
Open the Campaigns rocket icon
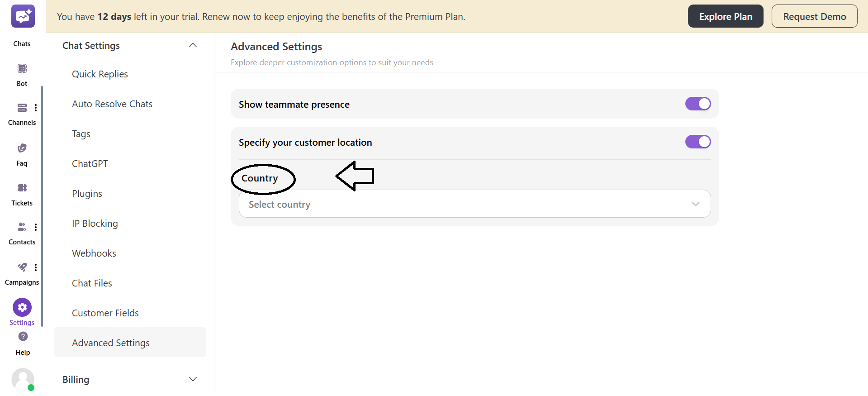(x=22, y=267)
